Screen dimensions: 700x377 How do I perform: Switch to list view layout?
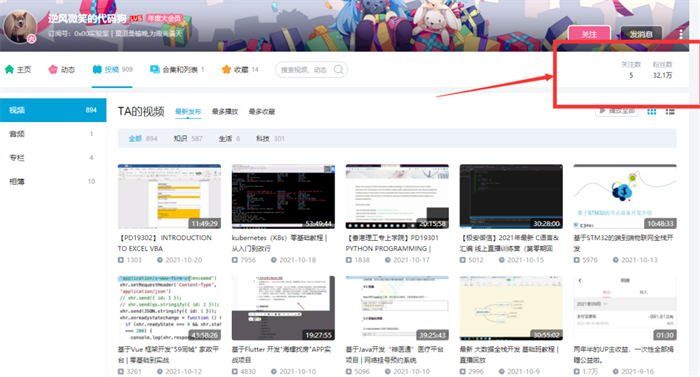pos(670,112)
